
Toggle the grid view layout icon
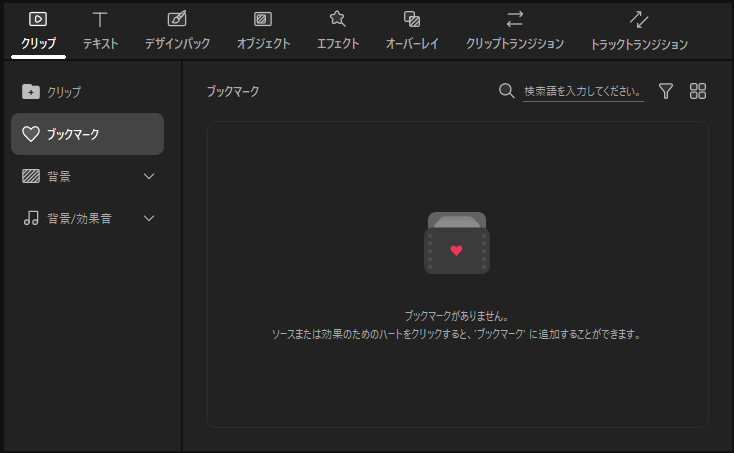[x=698, y=91]
